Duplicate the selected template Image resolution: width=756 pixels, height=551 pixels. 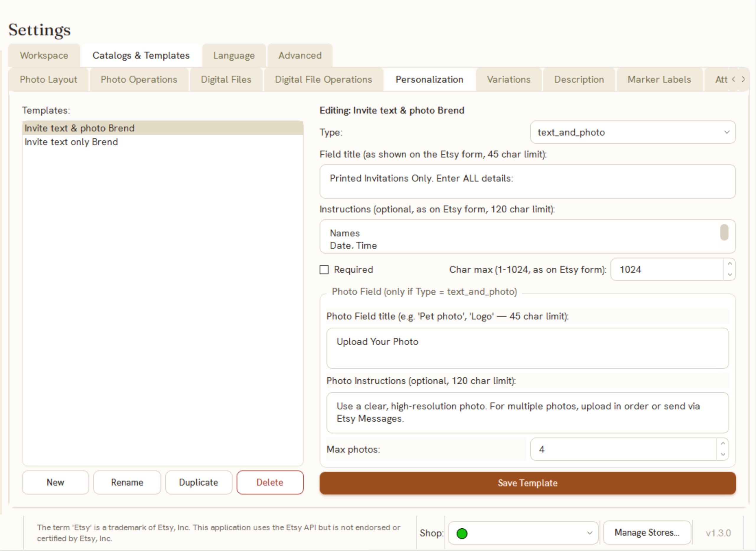pyautogui.click(x=198, y=482)
